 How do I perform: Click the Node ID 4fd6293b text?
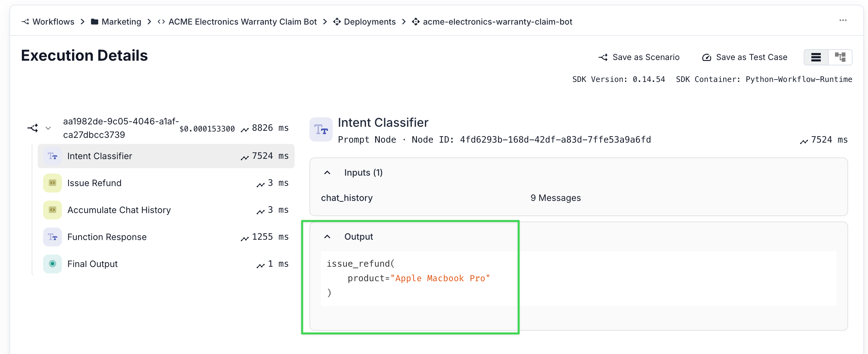[x=531, y=140]
